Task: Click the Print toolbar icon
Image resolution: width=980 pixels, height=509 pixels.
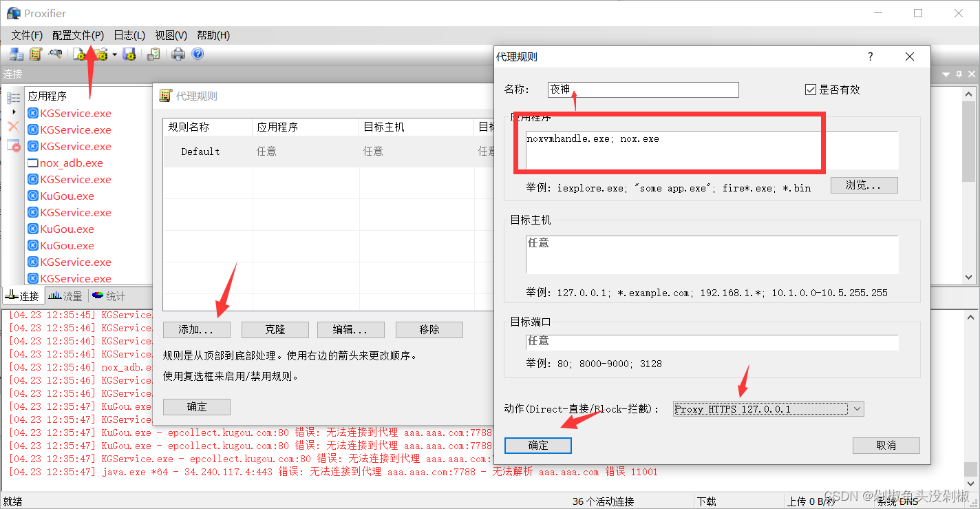Action: [179, 54]
